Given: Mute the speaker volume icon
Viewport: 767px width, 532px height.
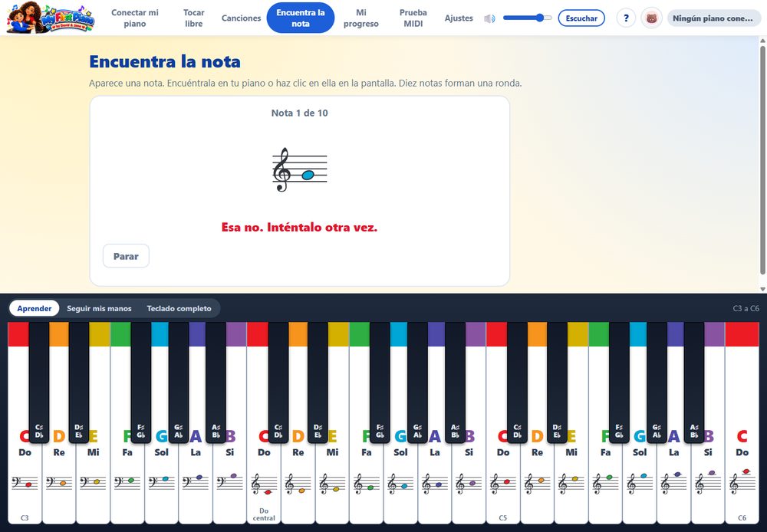Looking at the screenshot, I should 489,18.
